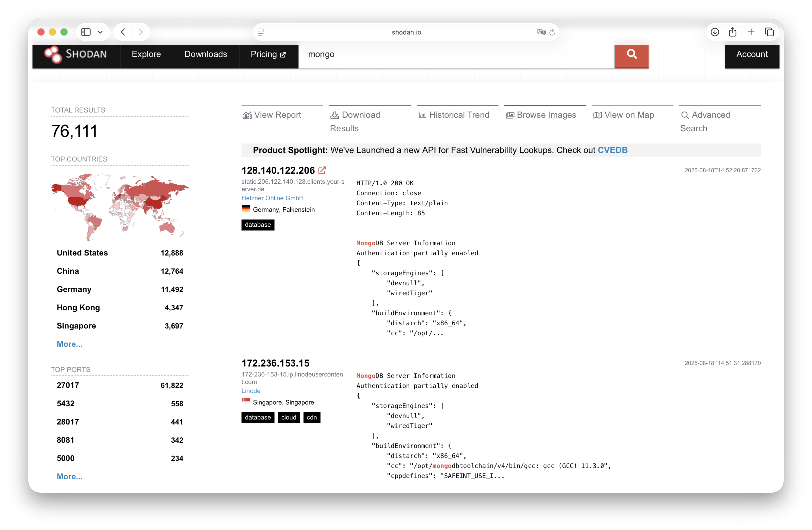Open a new tab with plus icon
Viewport: 812px width, 530px height.
pyautogui.click(x=751, y=32)
